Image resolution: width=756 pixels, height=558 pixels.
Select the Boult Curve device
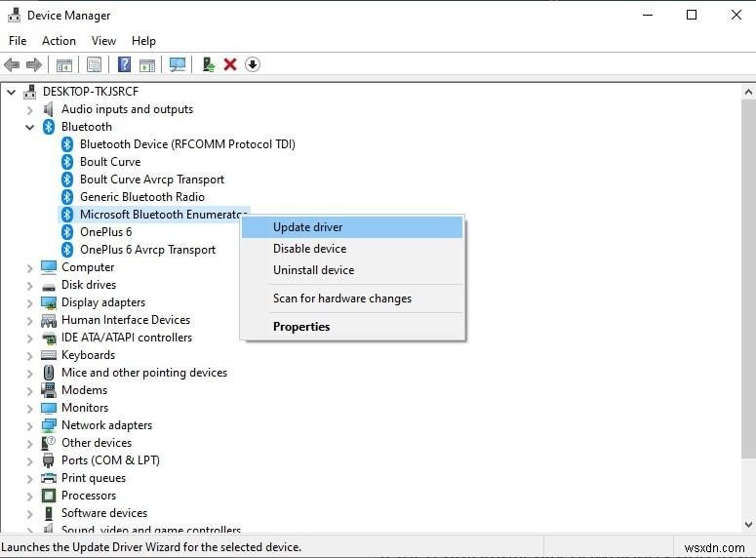110,162
